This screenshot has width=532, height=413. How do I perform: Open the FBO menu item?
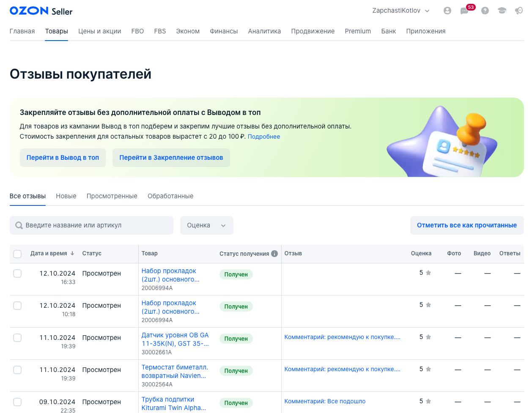pyautogui.click(x=137, y=31)
